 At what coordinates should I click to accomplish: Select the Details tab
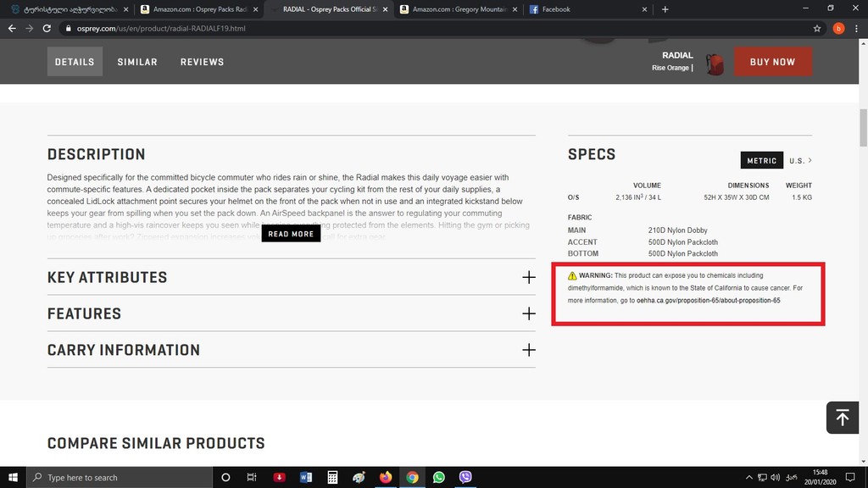(x=75, y=61)
